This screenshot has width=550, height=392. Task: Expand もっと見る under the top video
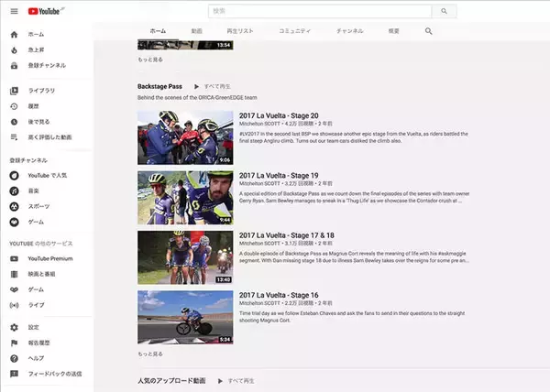(151, 60)
